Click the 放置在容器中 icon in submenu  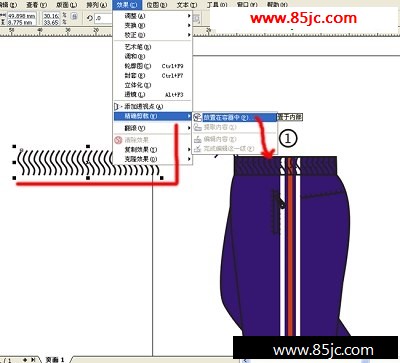(198, 117)
